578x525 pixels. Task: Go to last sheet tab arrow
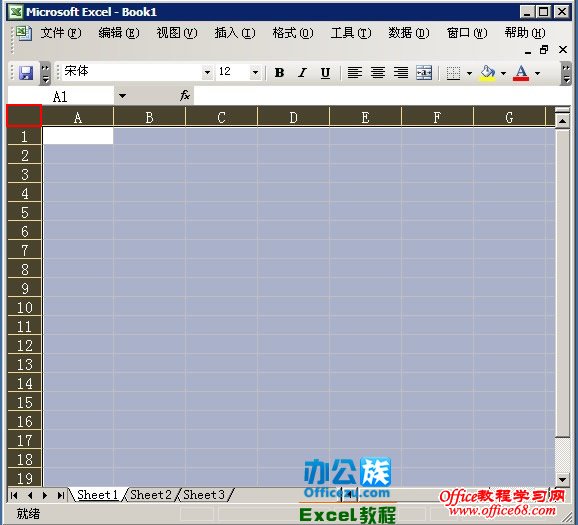pos(61,495)
